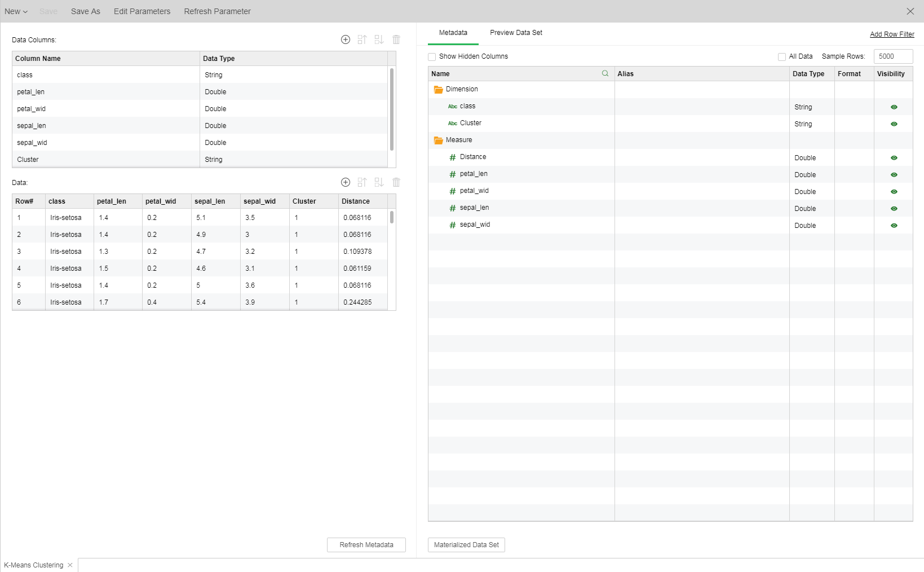
Task: Hide the Cluster dimension using its eye icon
Action: (894, 124)
